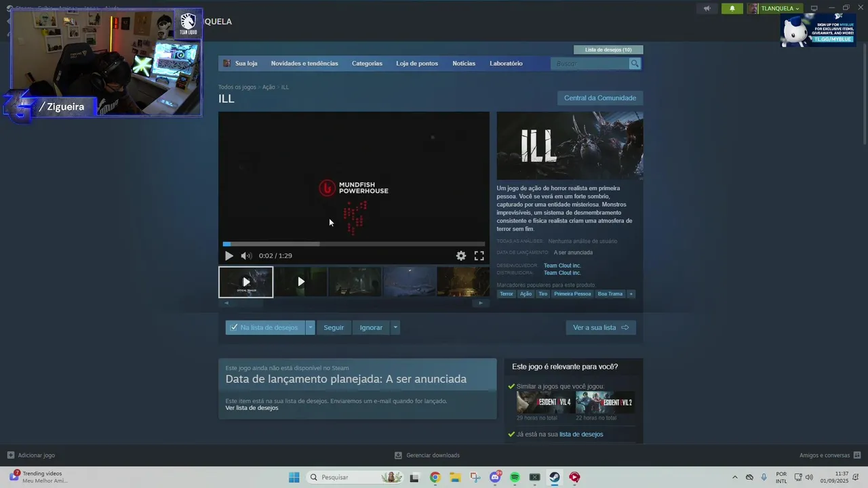Seek on the trailer progress bar
Viewport: 868px width, 488px height.
click(x=354, y=244)
